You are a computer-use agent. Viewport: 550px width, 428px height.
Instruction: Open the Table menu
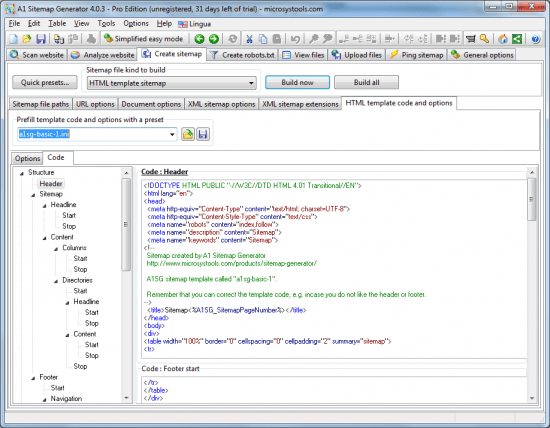[x=57, y=24]
